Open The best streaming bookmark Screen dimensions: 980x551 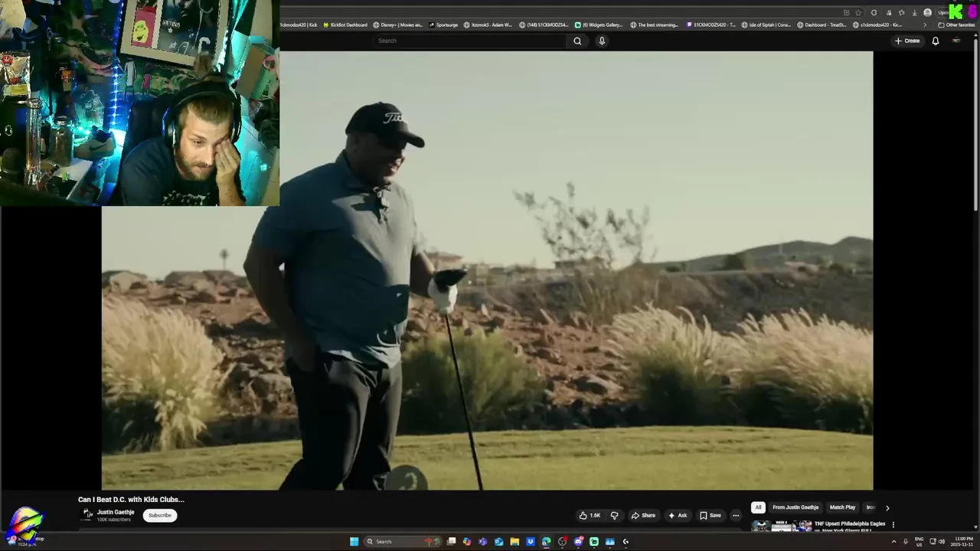tap(655, 24)
